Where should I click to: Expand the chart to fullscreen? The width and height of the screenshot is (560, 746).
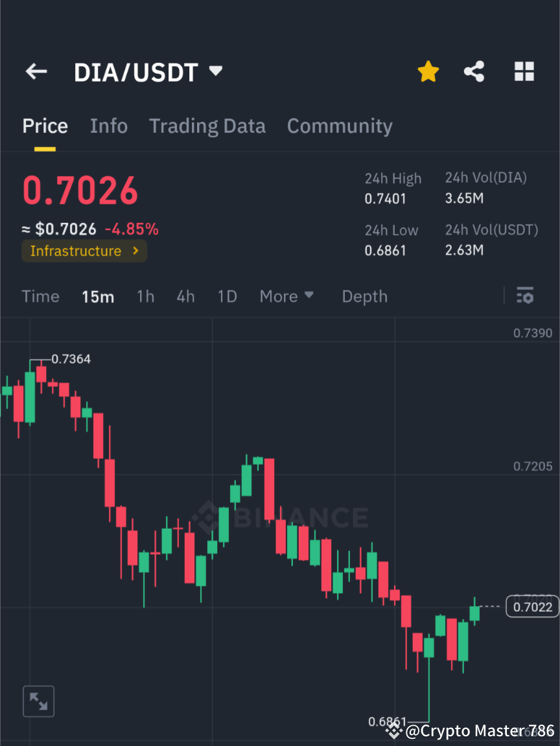pyautogui.click(x=38, y=701)
